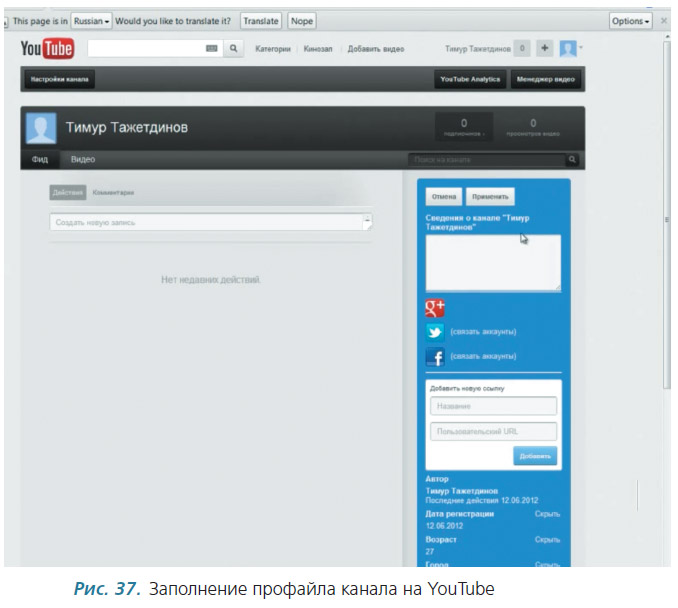Click the channel search magnifier icon
The width and height of the screenshot is (678, 608).
pyautogui.click(x=572, y=160)
